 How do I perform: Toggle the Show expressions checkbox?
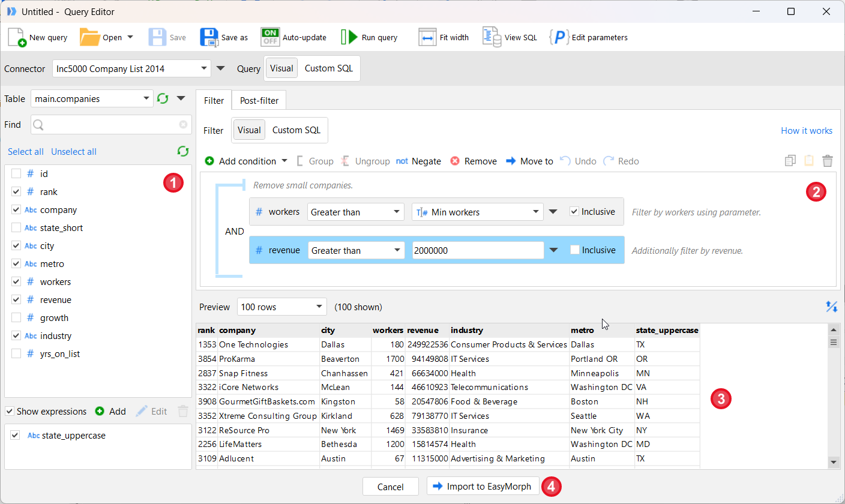pos(10,411)
